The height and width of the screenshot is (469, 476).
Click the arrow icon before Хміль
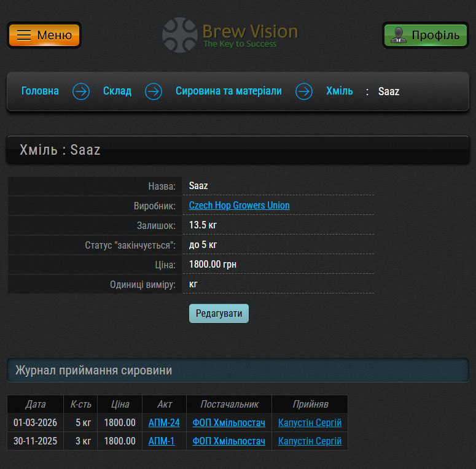304,91
